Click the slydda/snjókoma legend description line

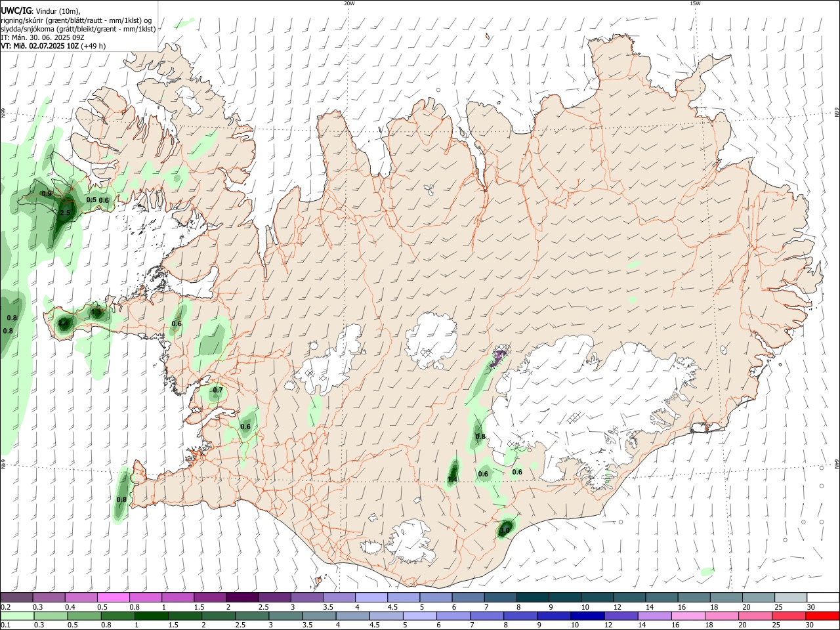[78, 29]
